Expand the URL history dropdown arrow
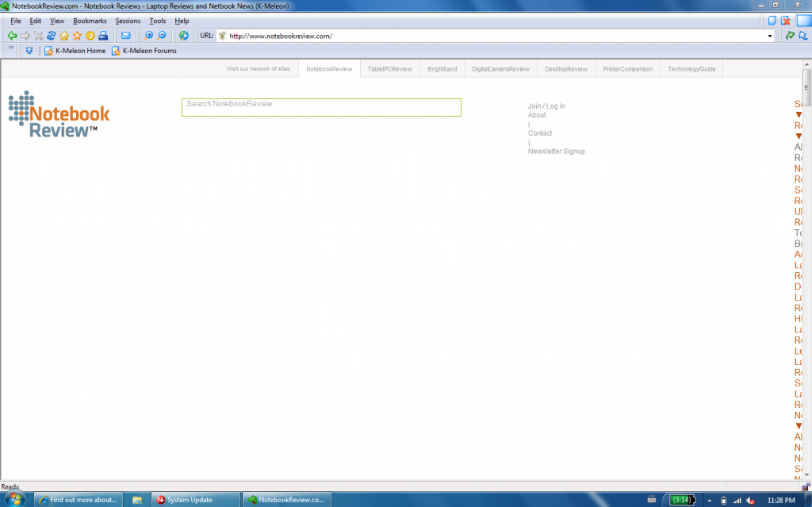Image resolution: width=812 pixels, height=507 pixels. pos(769,36)
